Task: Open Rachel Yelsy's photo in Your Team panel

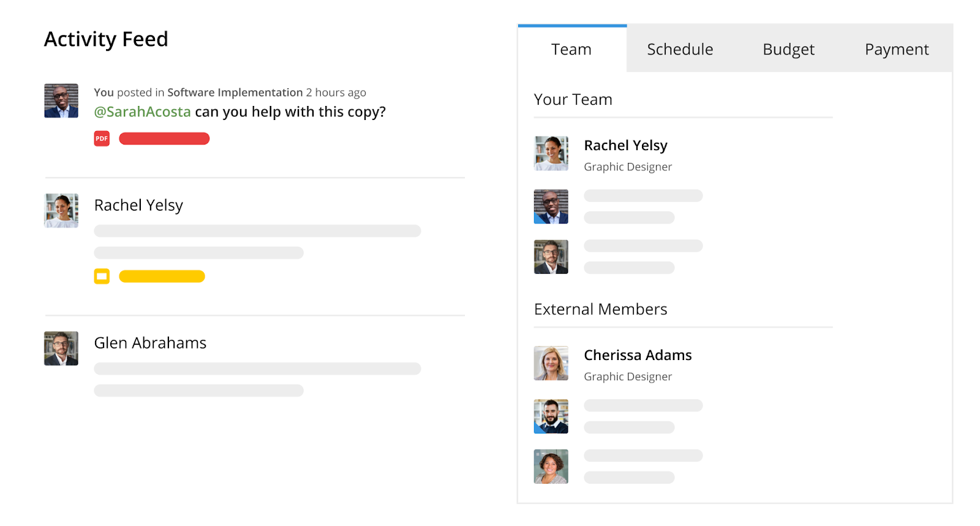Action: [x=551, y=153]
